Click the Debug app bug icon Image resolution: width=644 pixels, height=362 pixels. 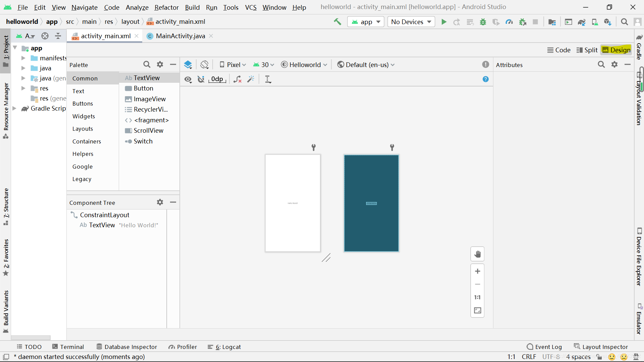(483, 22)
